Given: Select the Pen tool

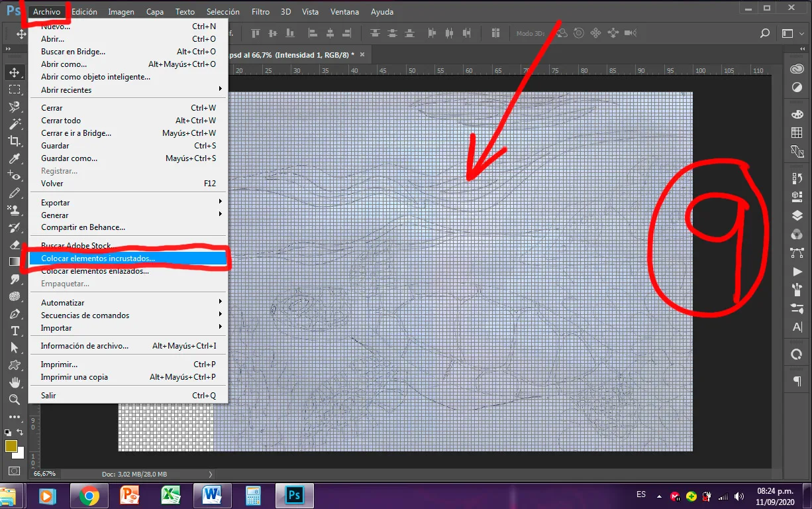Looking at the screenshot, I should 15,313.
